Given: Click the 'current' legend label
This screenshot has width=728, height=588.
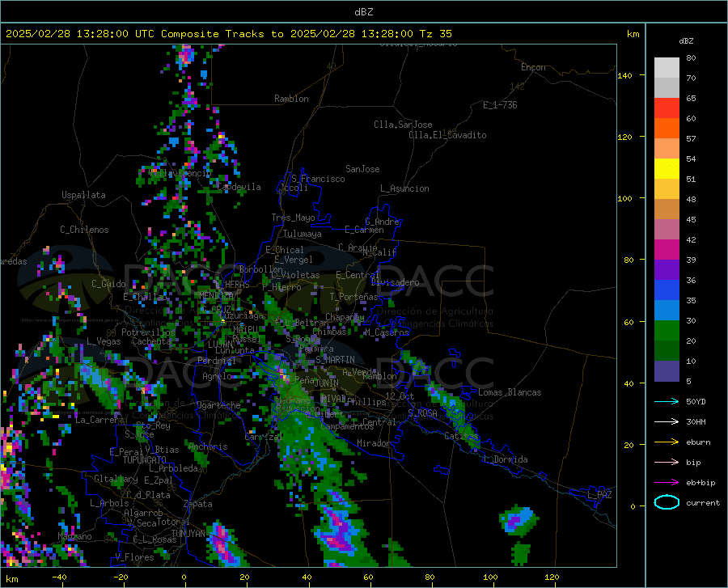Looking at the screenshot, I should click(703, 502).
